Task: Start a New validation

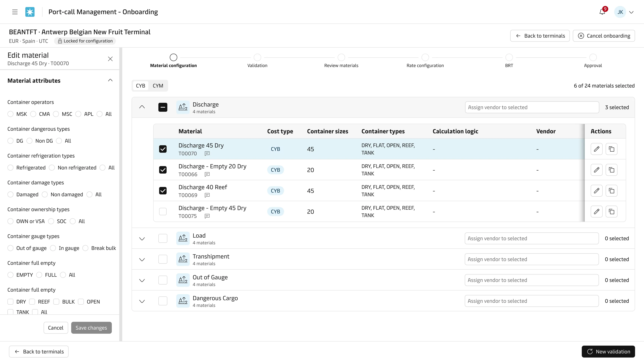Action: tap(608, 352)
